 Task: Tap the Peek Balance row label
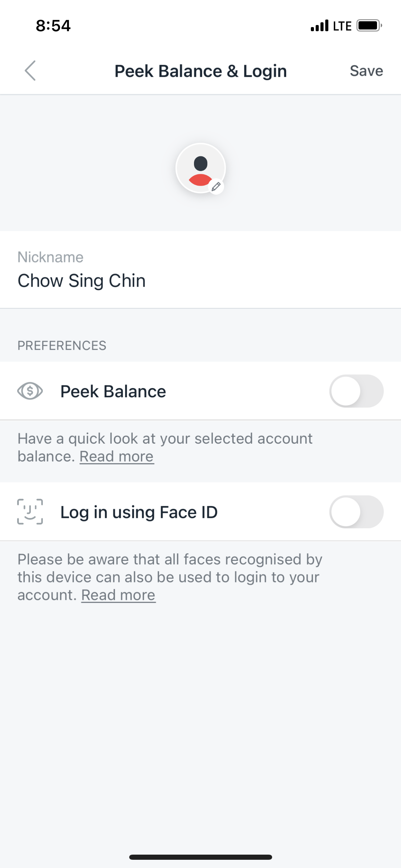113,391
